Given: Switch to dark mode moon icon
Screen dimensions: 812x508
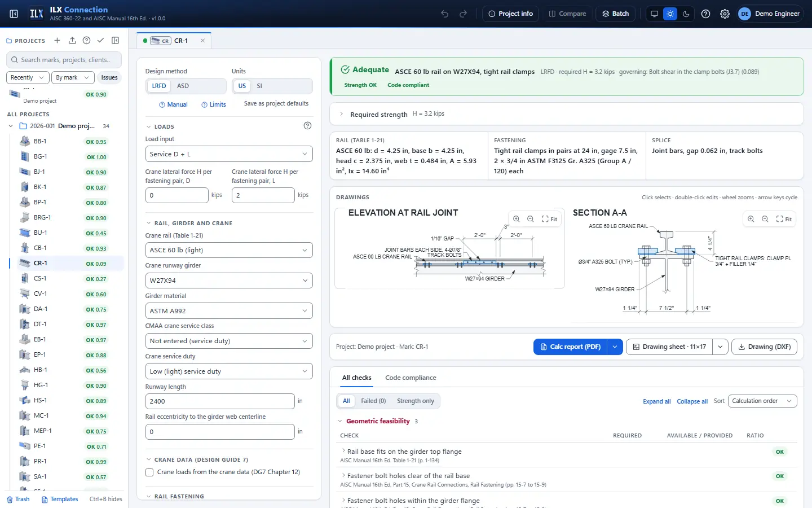Looking at the screenshot, I should coord(686,14).
